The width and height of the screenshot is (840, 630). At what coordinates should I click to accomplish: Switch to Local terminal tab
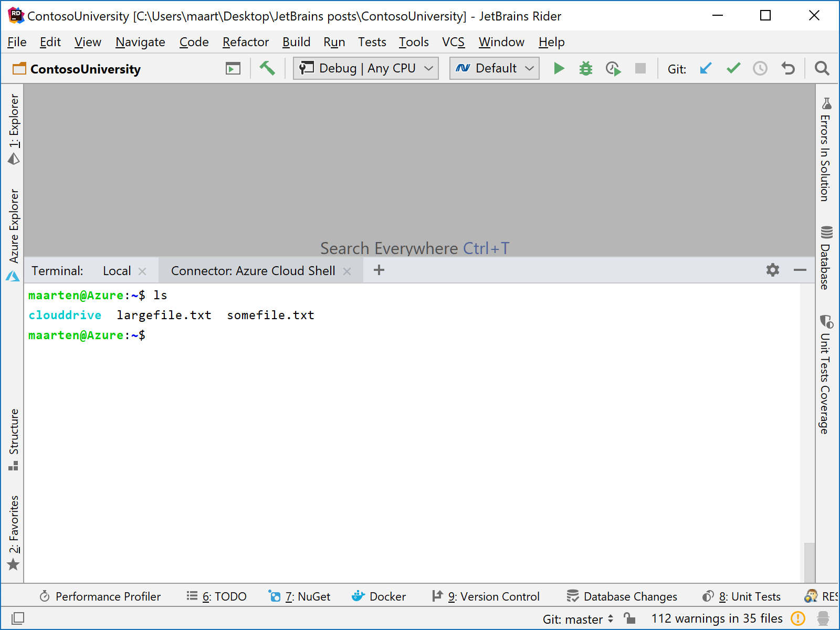[117, 271]
